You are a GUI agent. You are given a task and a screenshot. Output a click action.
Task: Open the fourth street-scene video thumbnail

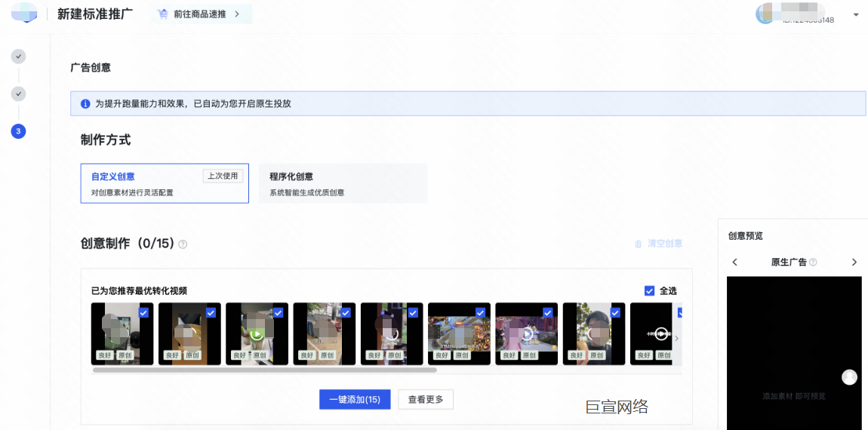click(x=325, y=333)
